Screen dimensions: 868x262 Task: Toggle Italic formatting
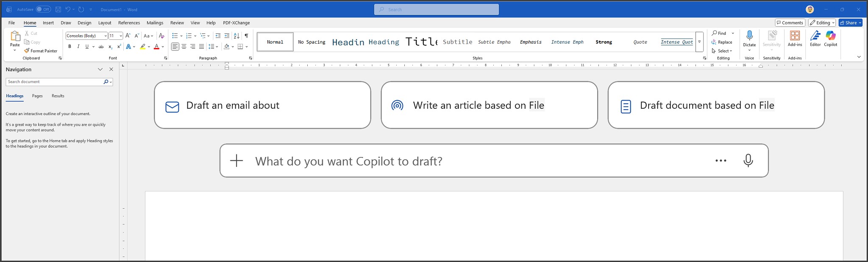[x=78, y=47]
